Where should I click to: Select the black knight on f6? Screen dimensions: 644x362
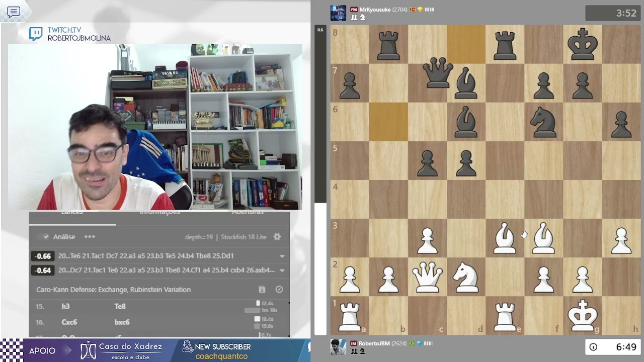tap(543, 122)
